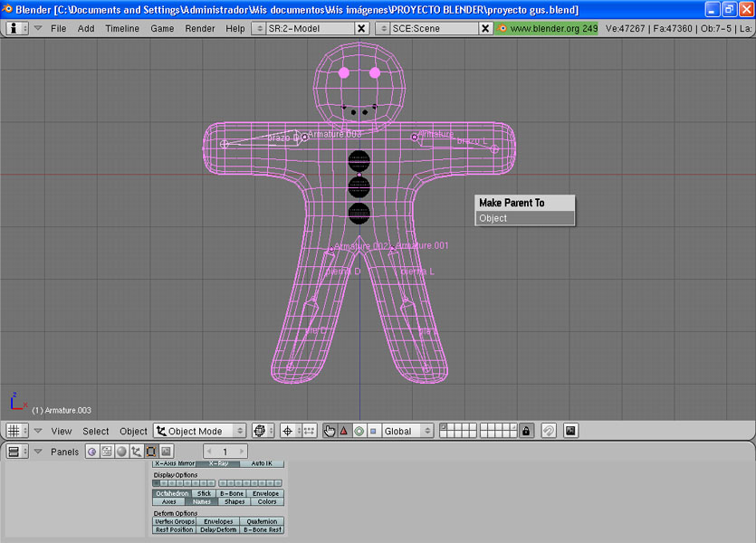Open the Shading context sphere icon
Screen dimensions: 756x543
(x=121, y=452)
